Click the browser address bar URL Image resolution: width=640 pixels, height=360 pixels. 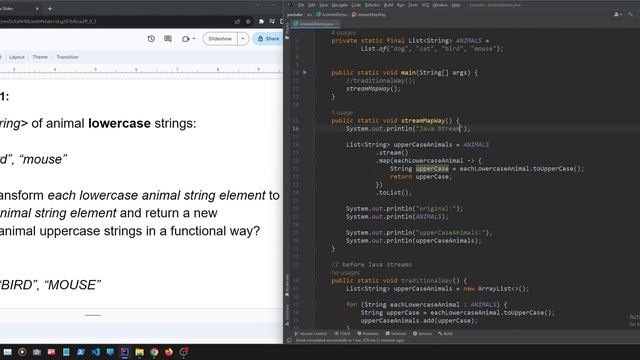[x=49, y=21]
